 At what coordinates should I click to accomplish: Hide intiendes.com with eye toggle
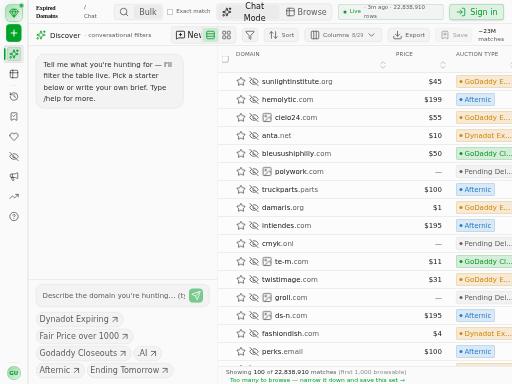(254, 226)
